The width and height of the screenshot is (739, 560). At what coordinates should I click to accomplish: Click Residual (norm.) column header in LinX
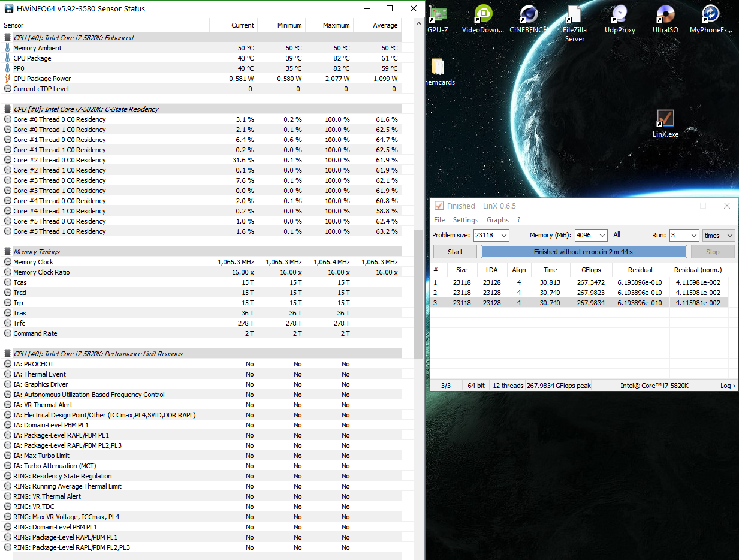coord(698,270)
